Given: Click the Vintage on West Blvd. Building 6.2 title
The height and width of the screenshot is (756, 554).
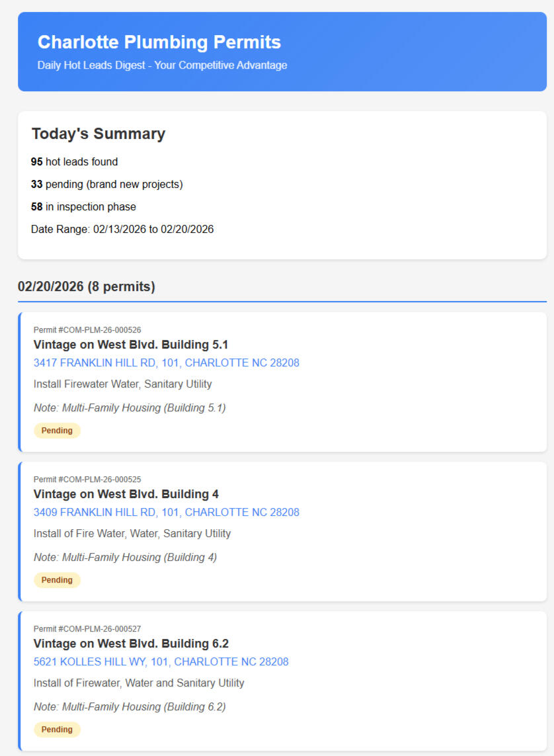Looking at the screenshot, I should 131,644.
